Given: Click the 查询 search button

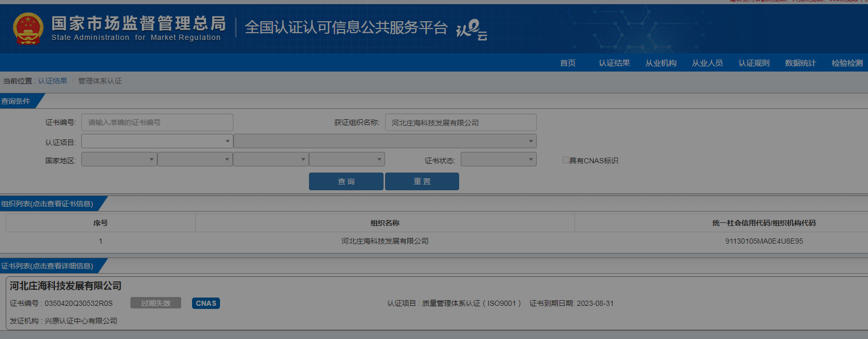Looking at the screenshot, I should click(x=346, y=181).
